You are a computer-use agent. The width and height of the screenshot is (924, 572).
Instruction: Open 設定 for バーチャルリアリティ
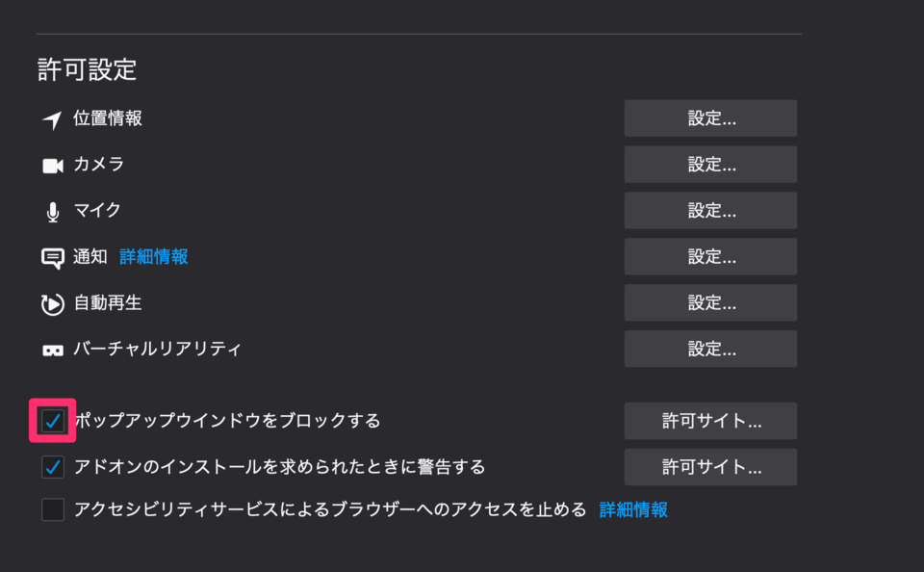tap(710, 349)
